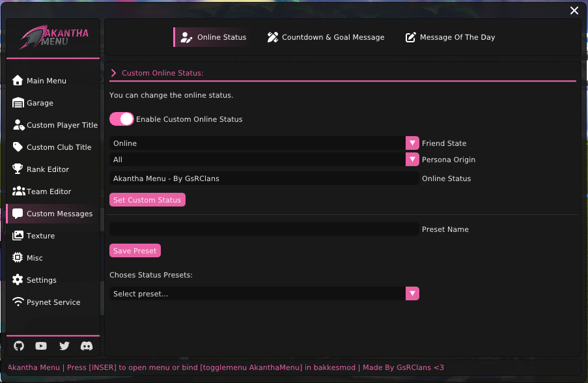Image resolution: width=588 pixels, height=383 pixels.
Task: Open the status preset selection dropdown
Action: 412,293
